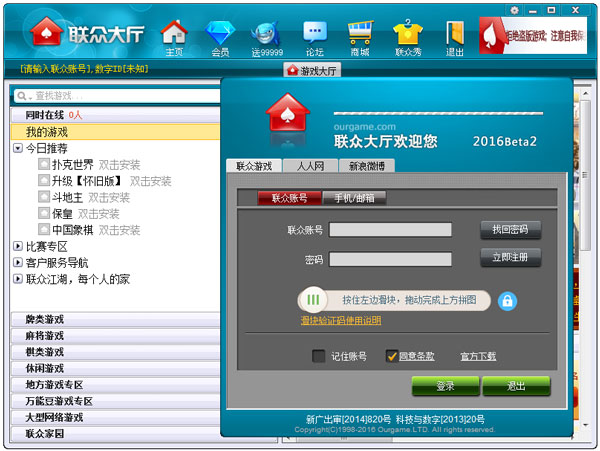
Task: Click the red house logo in login dialog
Action: 288,113
